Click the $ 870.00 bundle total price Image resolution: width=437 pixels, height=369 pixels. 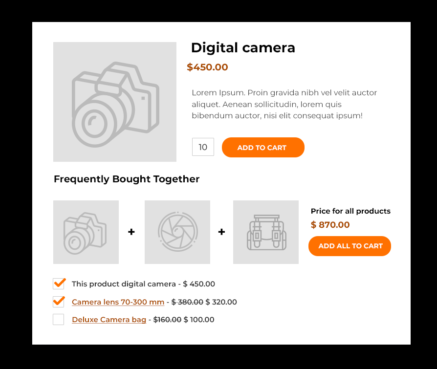(330, 225)
